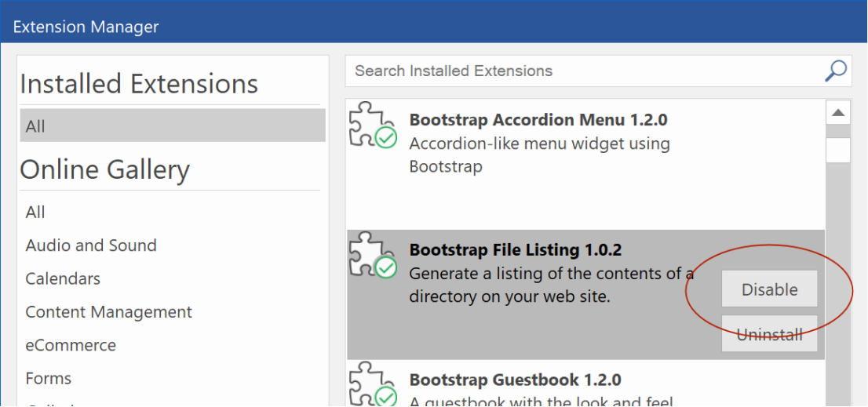Select All under Installed Extensions
Viewport: 868px width, 407px height.
click(173, 125)
